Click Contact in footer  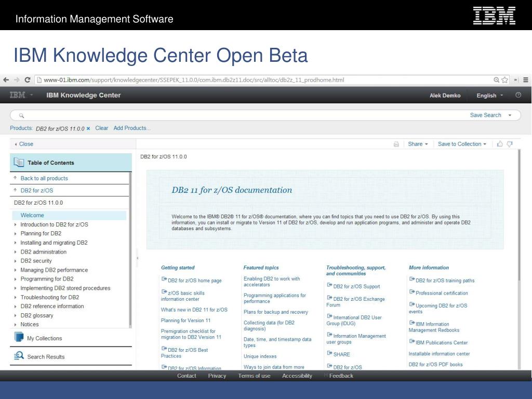187,376
